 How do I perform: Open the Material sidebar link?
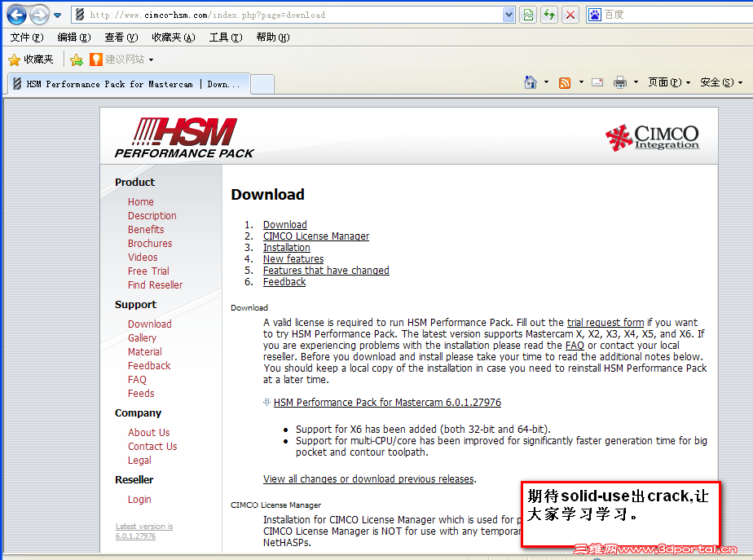coord(145,352)
